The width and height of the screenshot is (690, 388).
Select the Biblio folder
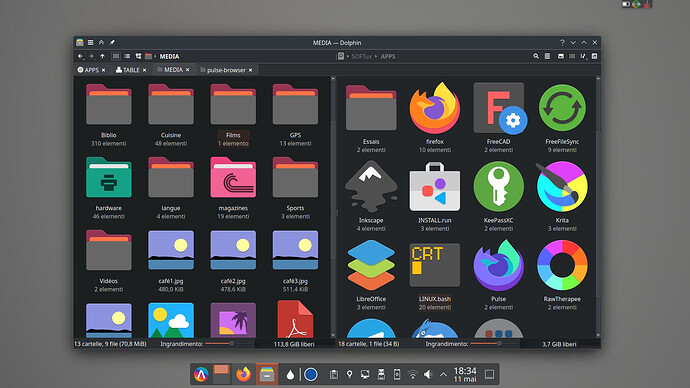click(109, 115)
